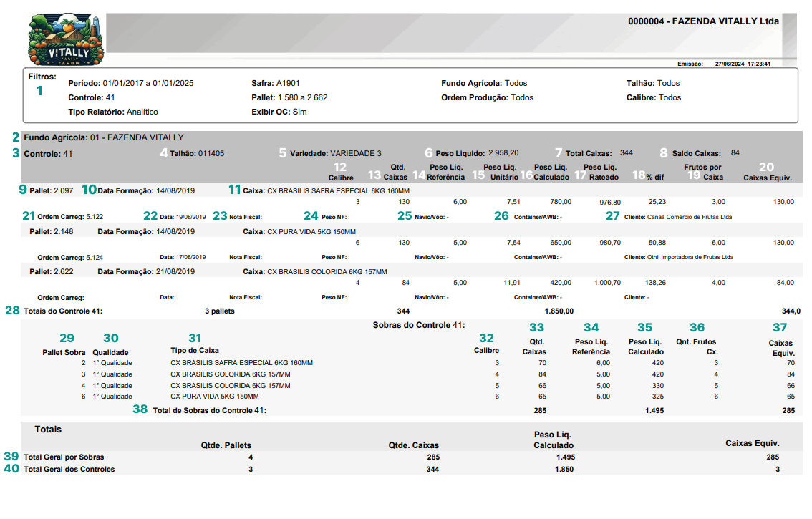812x519 pixels.
Task: Select 'Ordem Carreg: 5.122' text
Action: click(x=70, y=217)
